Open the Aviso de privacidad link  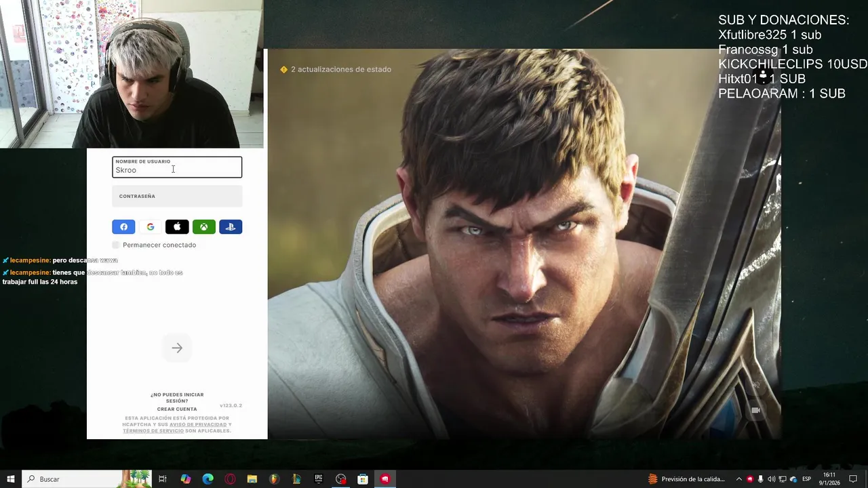tap(198, 424)
